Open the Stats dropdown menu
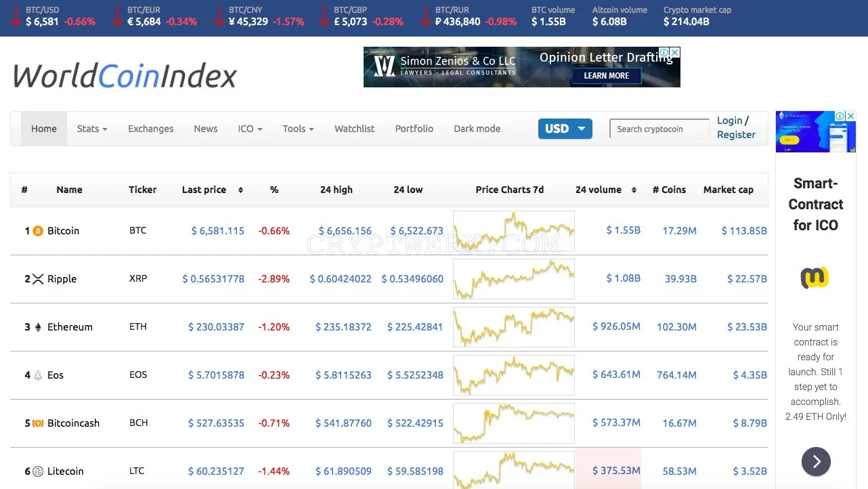Viewport: 868px width, 489px height. coord(92,129)
